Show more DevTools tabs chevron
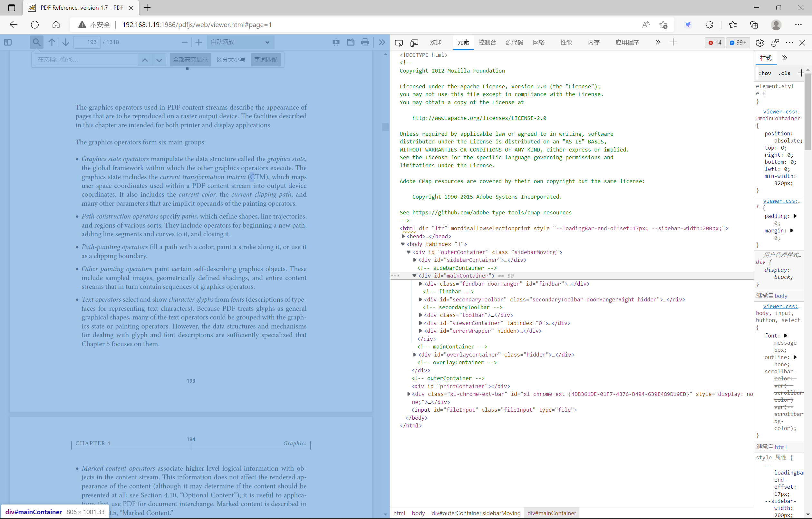Image resolution: width=812 pixels, height=519 pixels. click(x=658, y=42)
